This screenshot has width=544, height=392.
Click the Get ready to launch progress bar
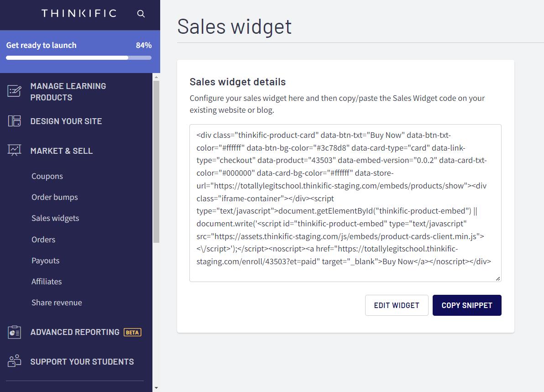[79, 58]
